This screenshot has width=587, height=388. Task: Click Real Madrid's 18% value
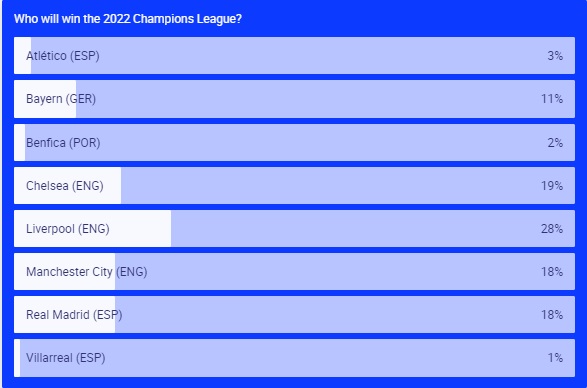pyautogui.click(x=552, y=315)
